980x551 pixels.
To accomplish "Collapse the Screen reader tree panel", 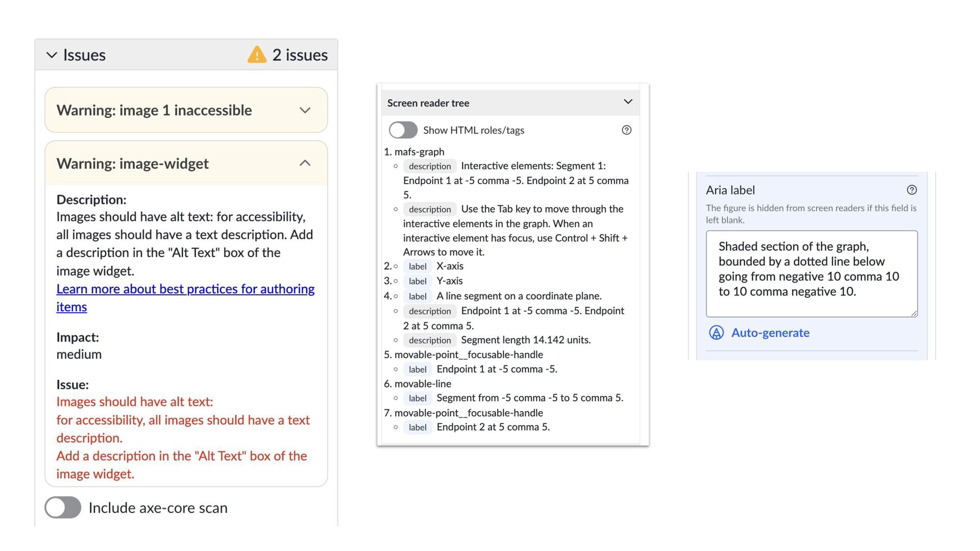I will (x=628, y=102).
